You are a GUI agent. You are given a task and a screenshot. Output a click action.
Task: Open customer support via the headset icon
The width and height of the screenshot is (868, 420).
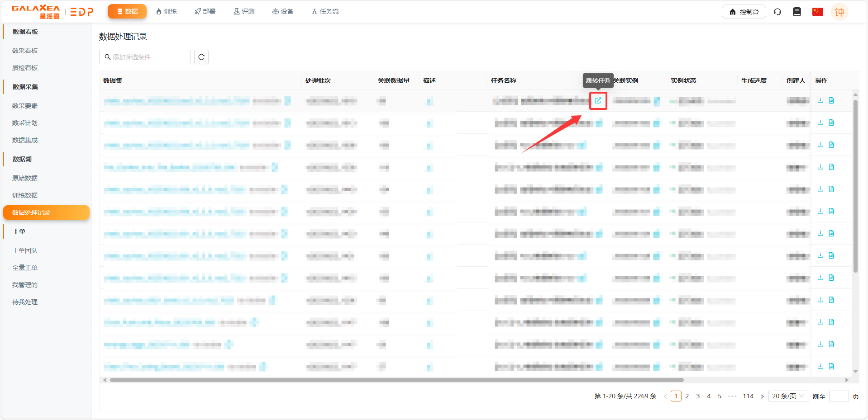pos(777,12)
